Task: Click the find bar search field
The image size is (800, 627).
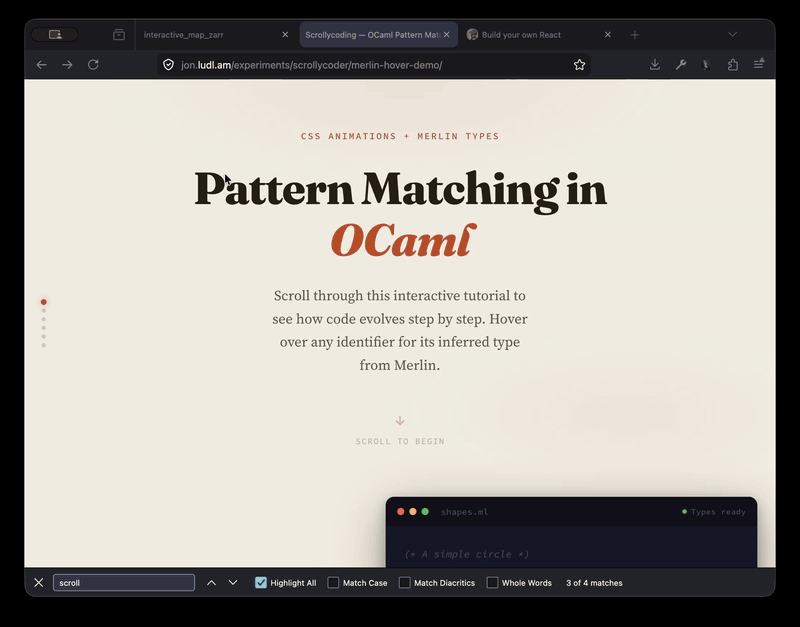Action: [123, 583]
